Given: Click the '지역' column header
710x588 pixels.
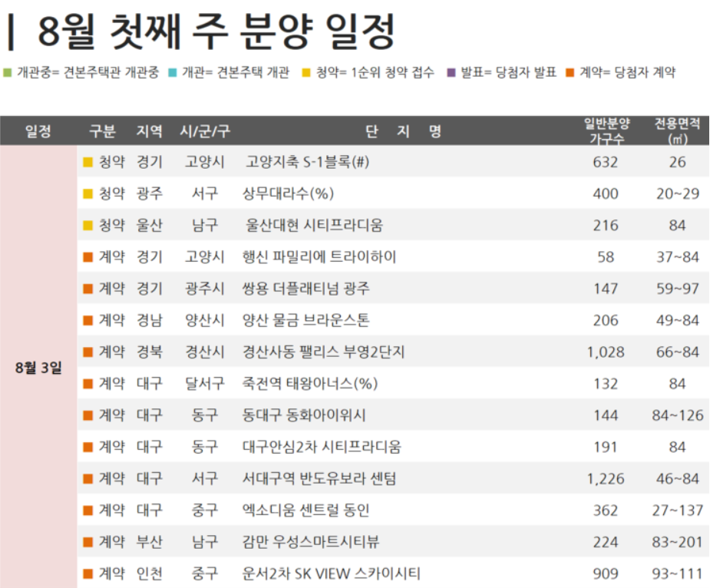Looking at the screenshot, I should (x=150, y=131).
